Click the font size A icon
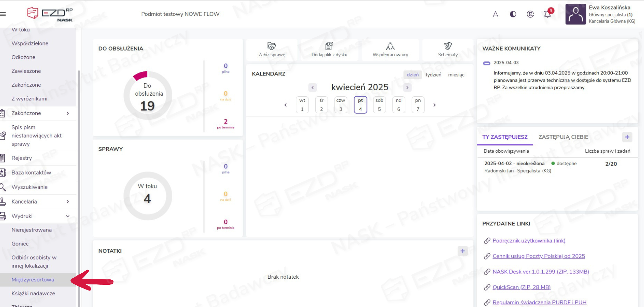The image size is (644, 307). (x=495, y=14)
